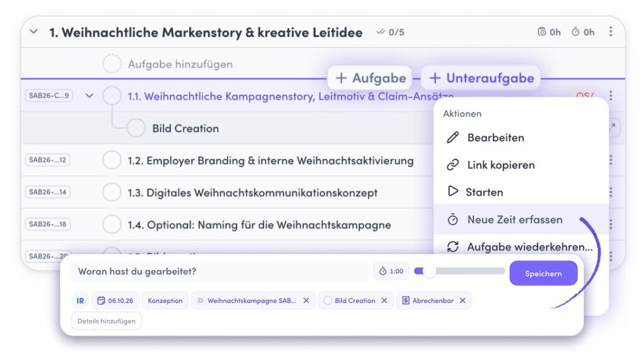644x358 pixels.
Task: Click the 1:00 duration chip
Action: coord(391,271)
